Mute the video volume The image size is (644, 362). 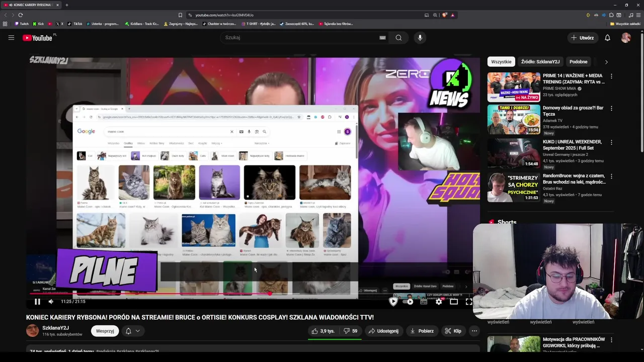pos(51,302)
